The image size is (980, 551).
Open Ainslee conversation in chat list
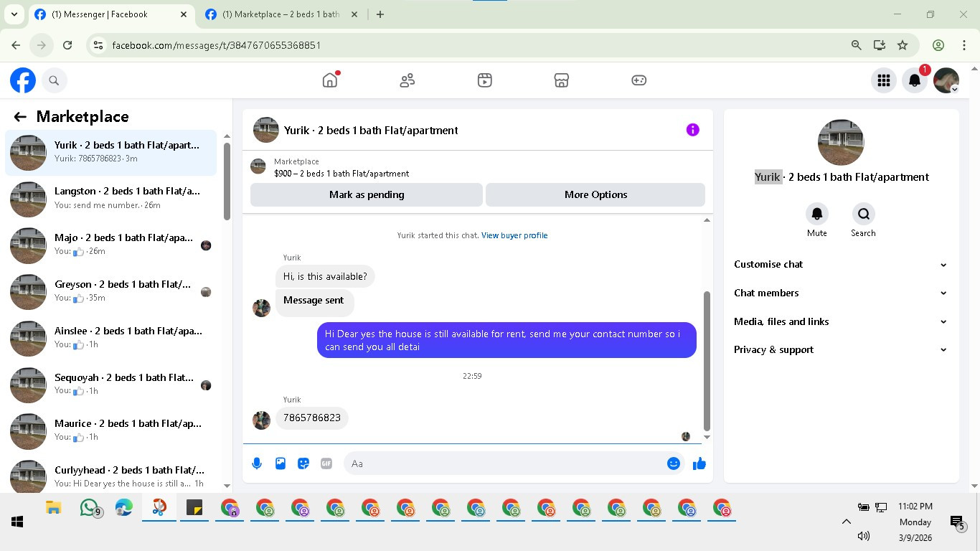point(111,338)
